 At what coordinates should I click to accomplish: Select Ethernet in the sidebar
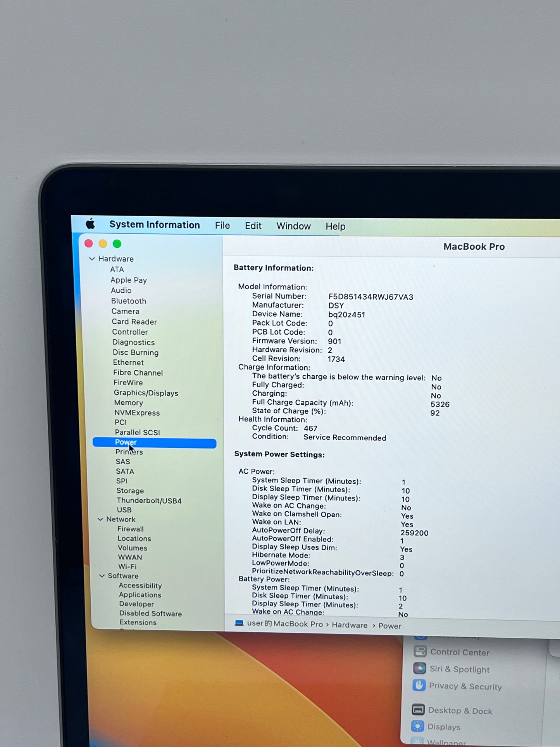(x=128, y=362)
